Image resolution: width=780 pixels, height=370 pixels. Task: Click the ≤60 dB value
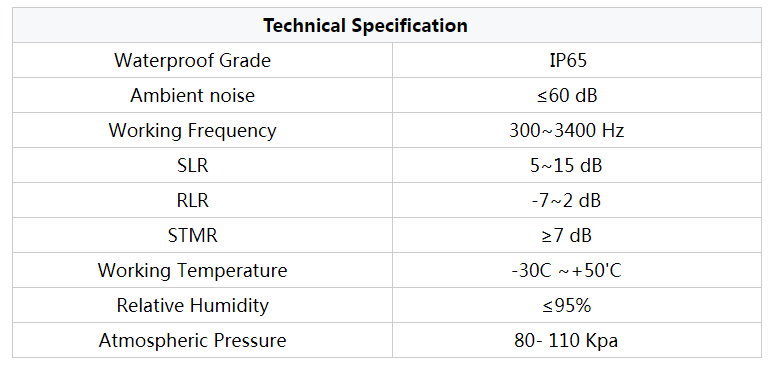pos(567,95)
